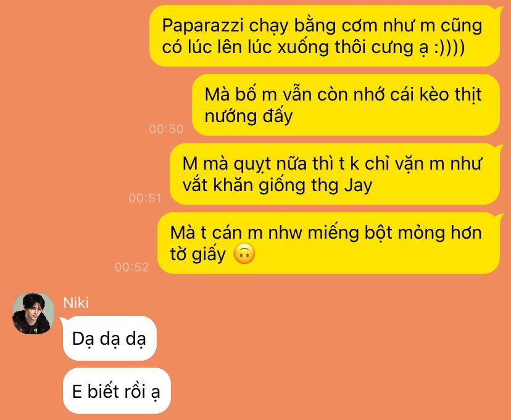Select the "E biết rồi ạ" message bubble
This screenshot has width=511, height=420.
[117, 390]
